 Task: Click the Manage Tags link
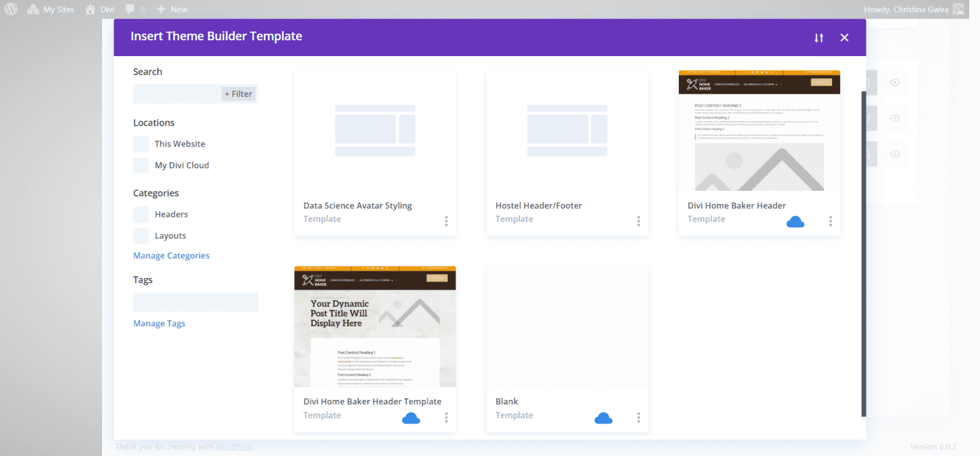pos(159,323)
